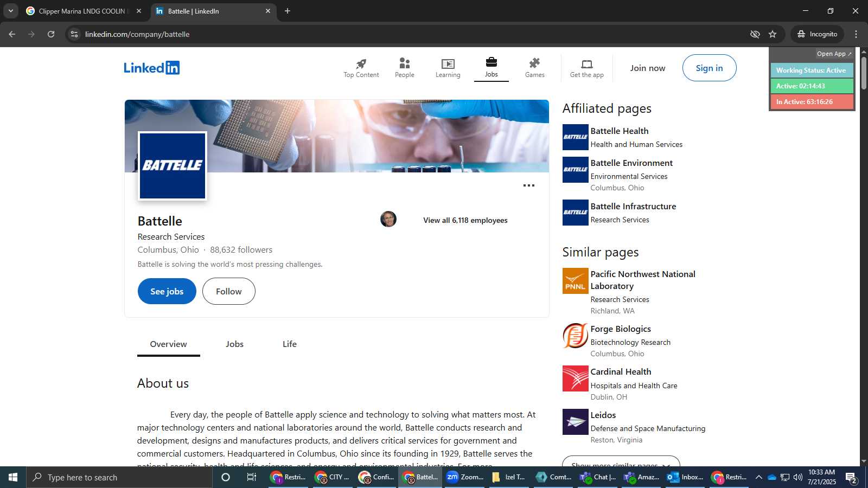Click Open App in tracker widget
The height and width of the screenshot is (488, 868).
pos(834,54)
